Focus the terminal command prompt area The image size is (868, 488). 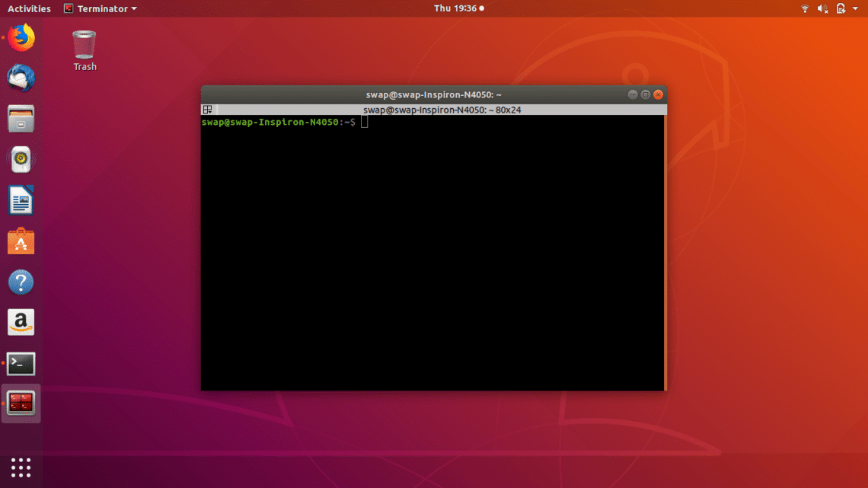click(432, 251)
